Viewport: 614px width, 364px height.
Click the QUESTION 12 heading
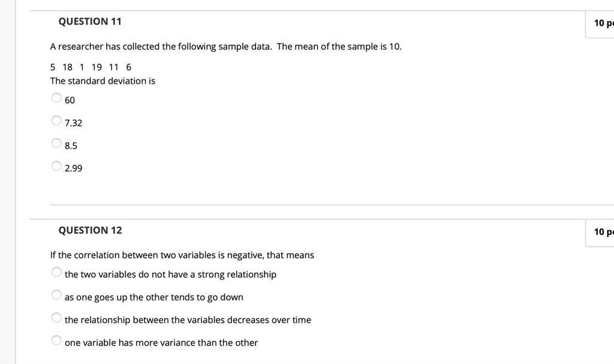pos(90,230)
